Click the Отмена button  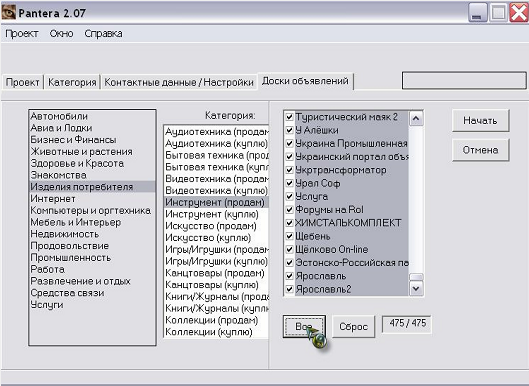tap(480, 150)
